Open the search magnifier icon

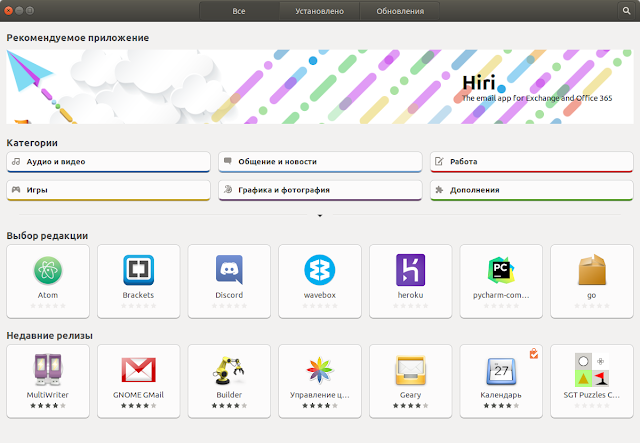[x=627, y=11]
